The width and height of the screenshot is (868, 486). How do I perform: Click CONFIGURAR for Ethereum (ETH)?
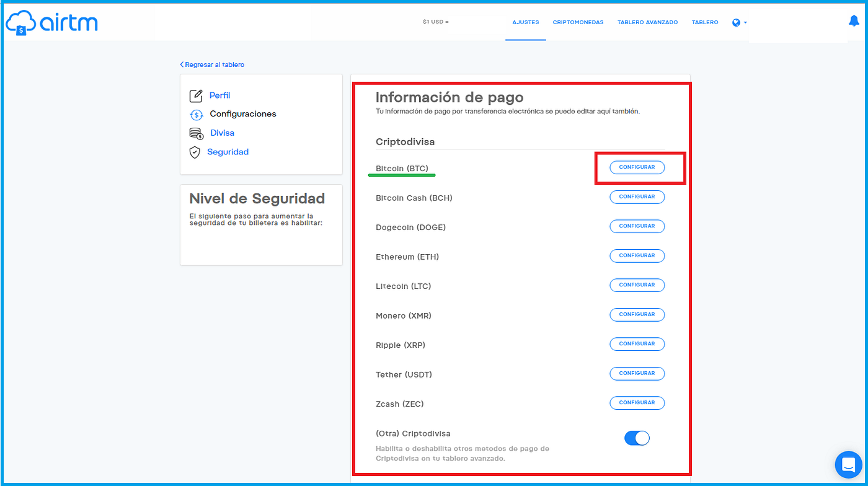637,255
